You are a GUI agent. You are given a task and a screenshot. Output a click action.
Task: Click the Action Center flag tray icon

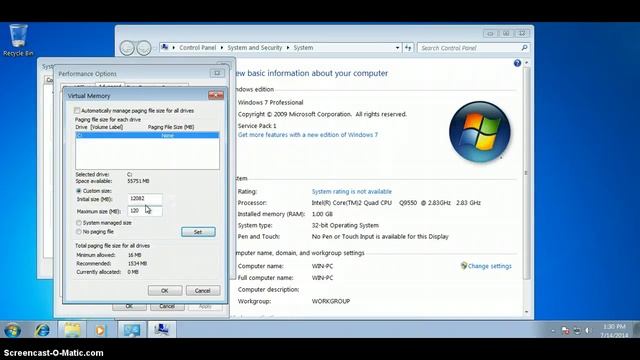(x=565, y=331)
